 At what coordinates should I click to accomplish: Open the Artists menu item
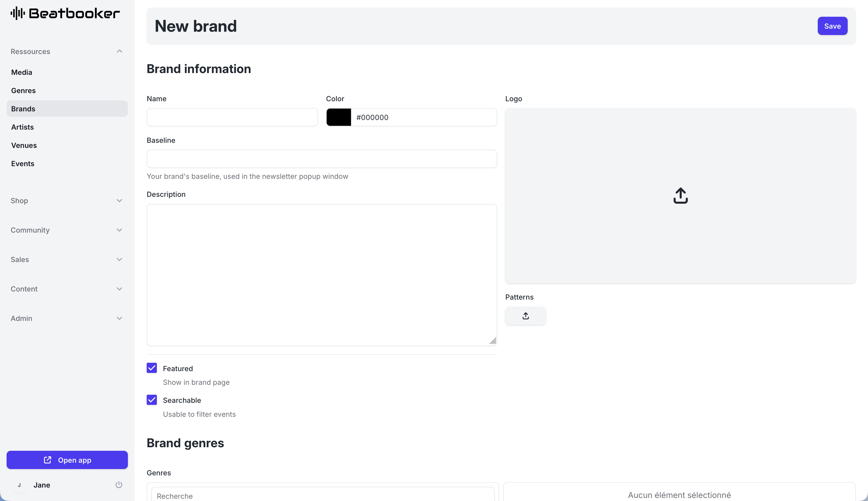(22, 127)
